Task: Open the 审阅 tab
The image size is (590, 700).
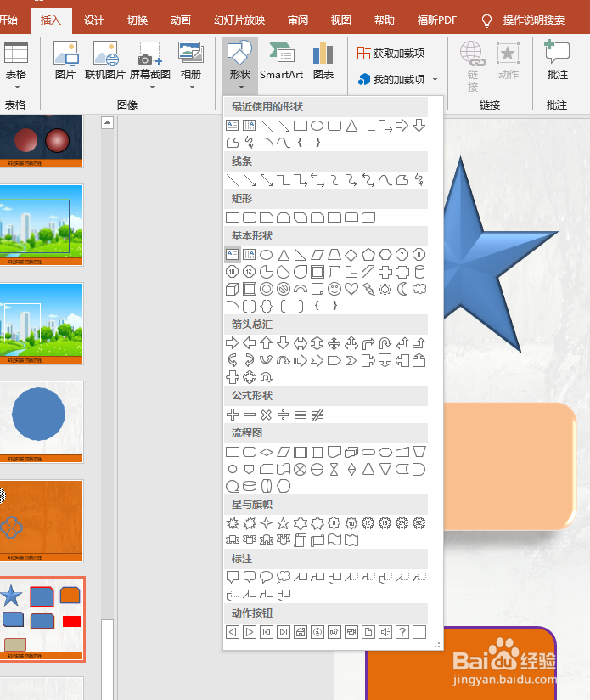Action: (x=298, y=20)
